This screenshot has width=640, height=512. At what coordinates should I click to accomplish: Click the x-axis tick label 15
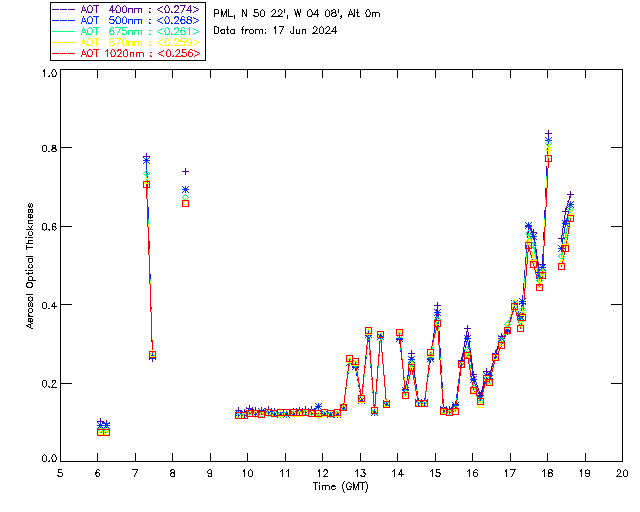435,473
